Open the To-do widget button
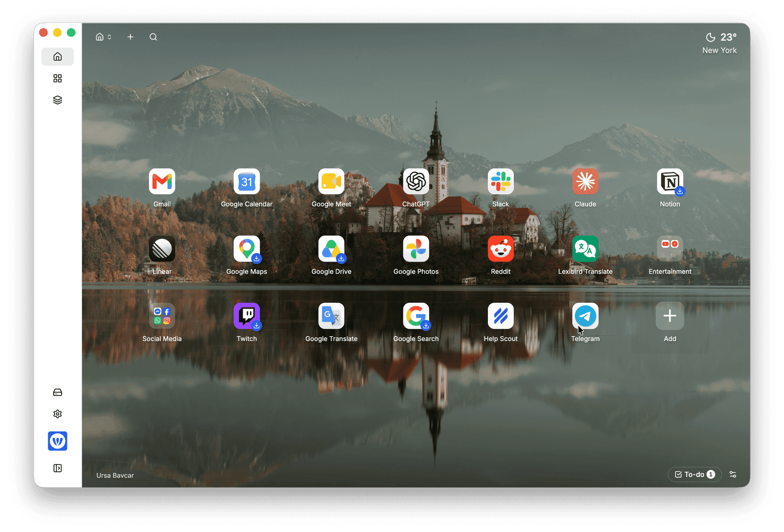 [x=695, y=474]
